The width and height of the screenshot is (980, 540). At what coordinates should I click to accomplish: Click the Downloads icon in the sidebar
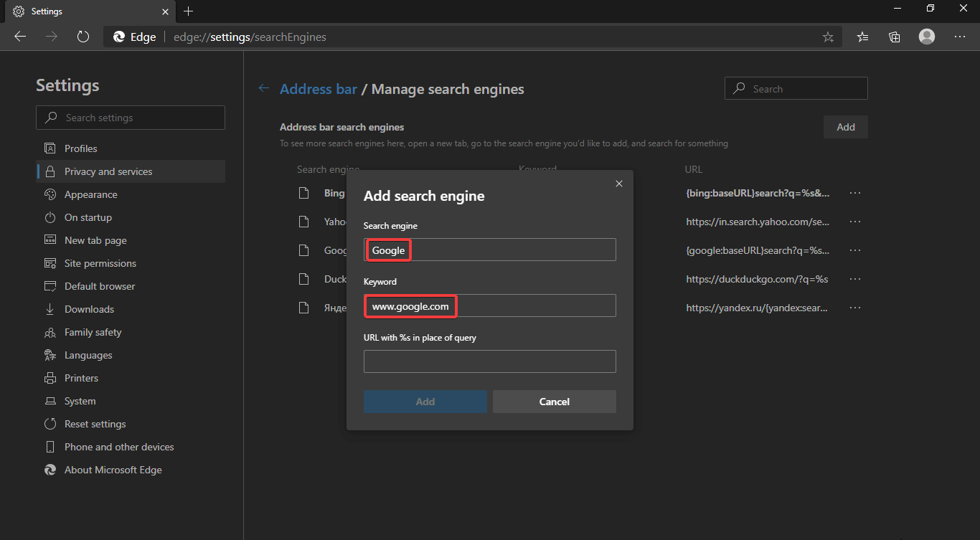(50, 309)
